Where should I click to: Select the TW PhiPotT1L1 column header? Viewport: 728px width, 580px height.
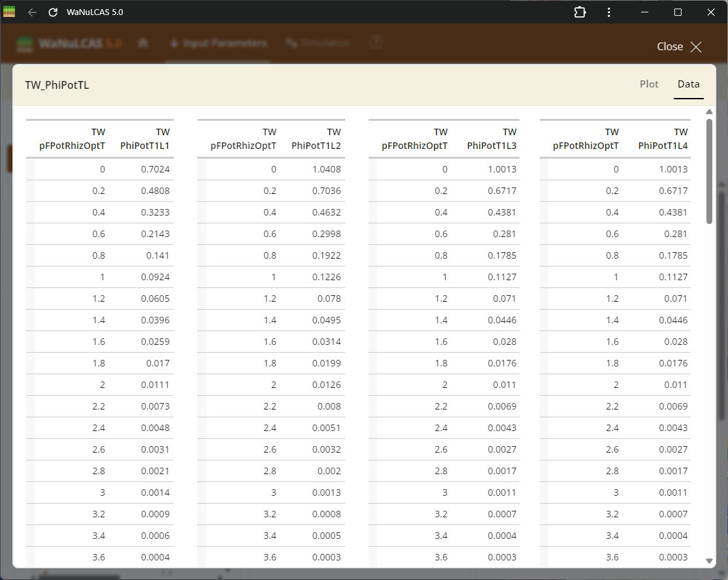144,138
